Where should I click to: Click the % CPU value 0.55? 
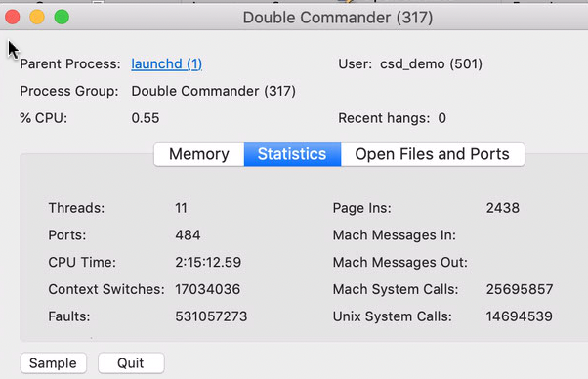pos(146,118)
